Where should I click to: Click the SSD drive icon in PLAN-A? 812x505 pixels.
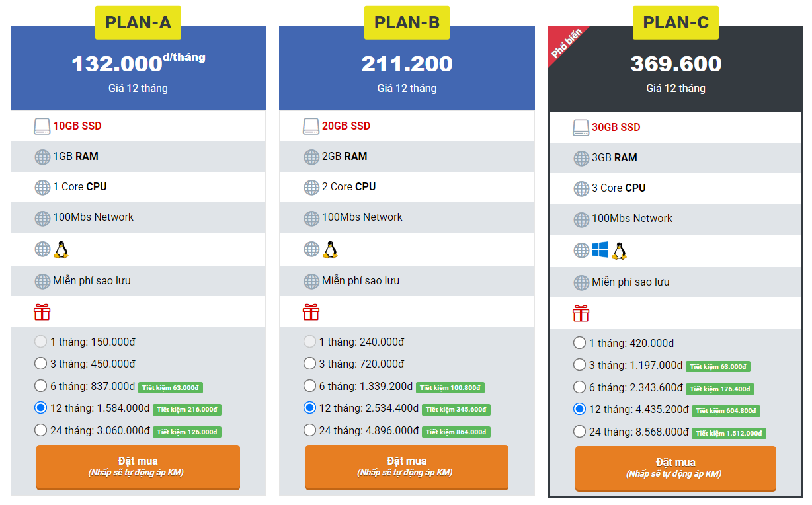42,126
